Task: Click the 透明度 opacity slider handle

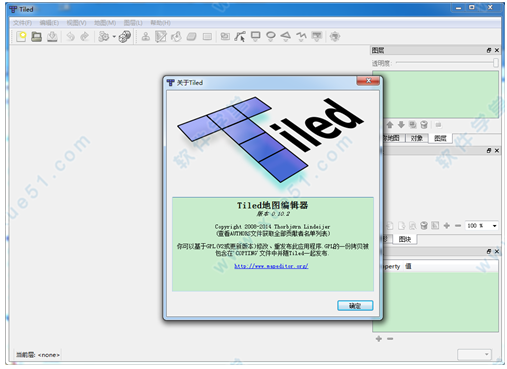Action: 496,63
